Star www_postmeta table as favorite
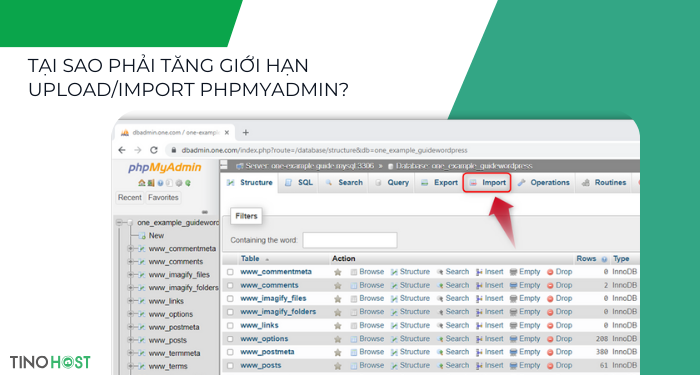This screenshot has height=375, width=700. pyautogui.click(x=338, y=352)
